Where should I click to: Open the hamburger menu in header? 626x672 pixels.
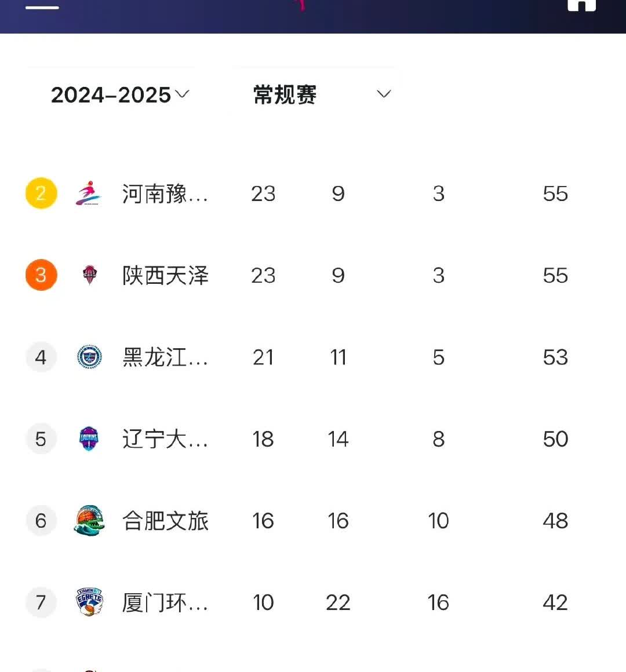click(42, 7)
